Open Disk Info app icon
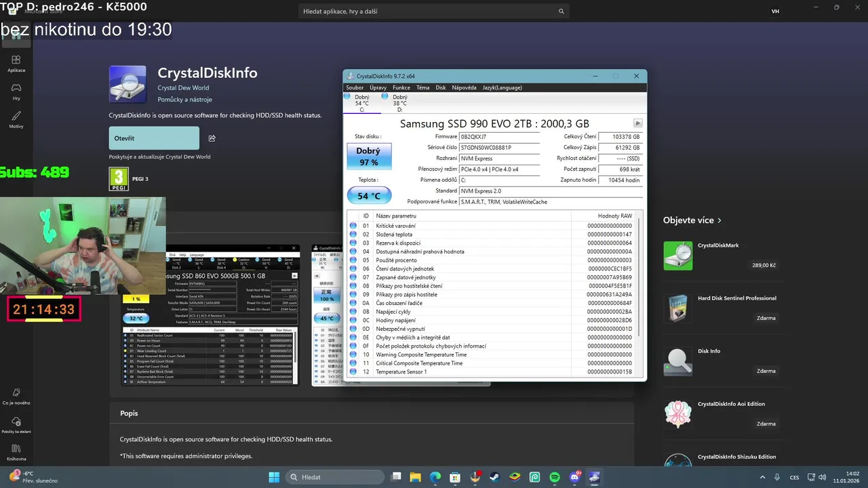 tap(677, 361)
